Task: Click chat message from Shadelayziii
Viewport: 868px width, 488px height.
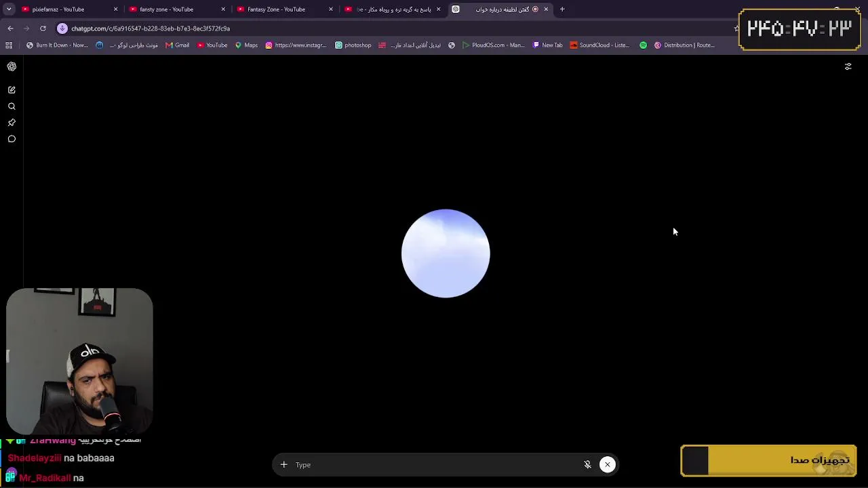Action: pyautogui.click(x=61, y=458)
